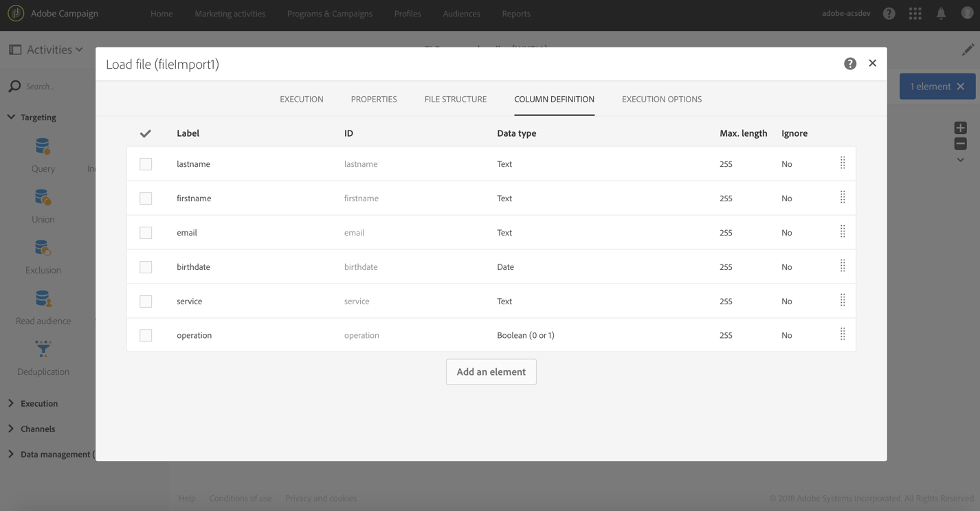Viewport: 980px width, 511px height.
Task: Click the Exclusion activity icon
Action: (43, 249)
